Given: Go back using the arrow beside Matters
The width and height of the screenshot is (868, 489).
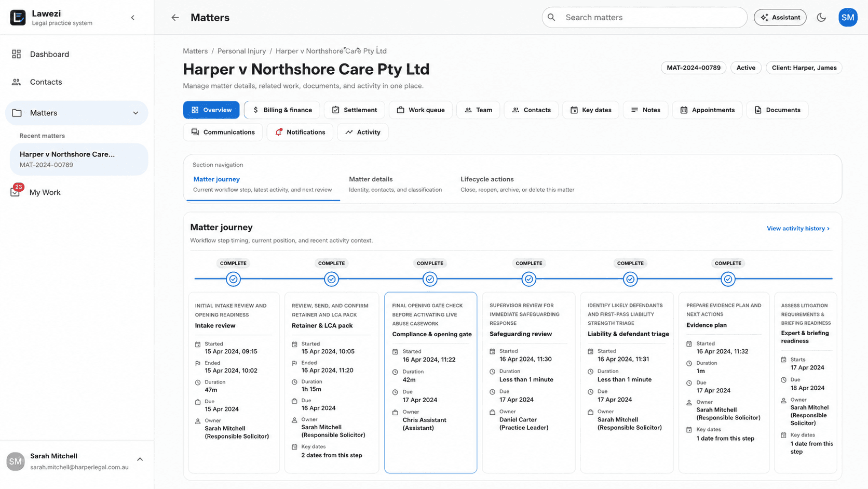Looking at the screenshot, I should tap(175, 18).
